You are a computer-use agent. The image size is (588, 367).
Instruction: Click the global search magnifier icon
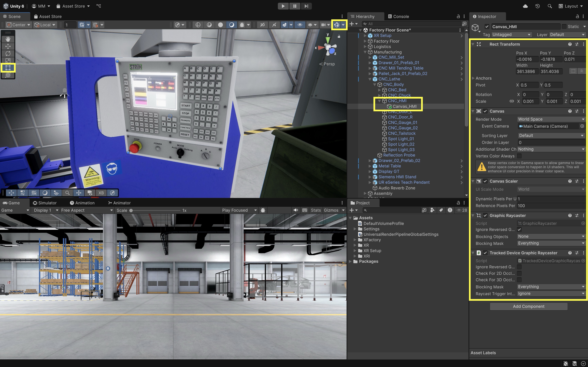(x=550, y=6)
